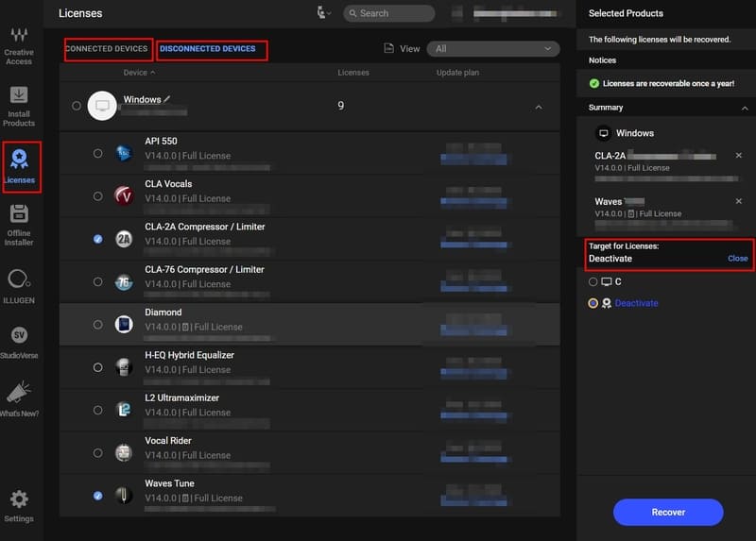The height and width of the screenshot is (541, 756).
Task: Open dropdown arrow next to support icon
Action: pyautogui.click(x=329, y=13)
